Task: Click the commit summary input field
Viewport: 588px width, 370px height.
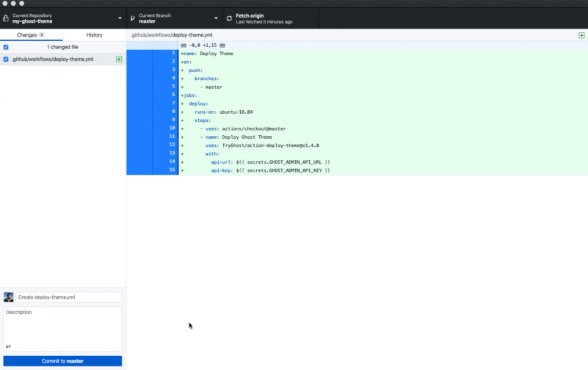Action: 68,297
